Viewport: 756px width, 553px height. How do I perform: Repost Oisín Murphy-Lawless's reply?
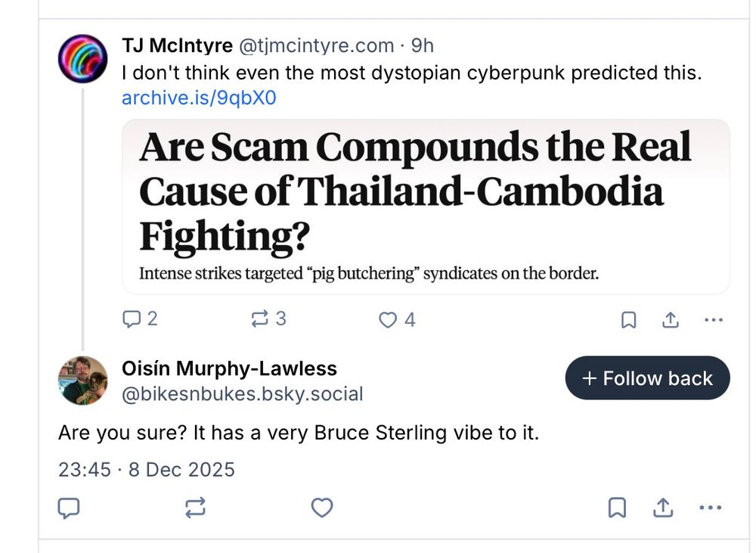(x=195, y=508)
